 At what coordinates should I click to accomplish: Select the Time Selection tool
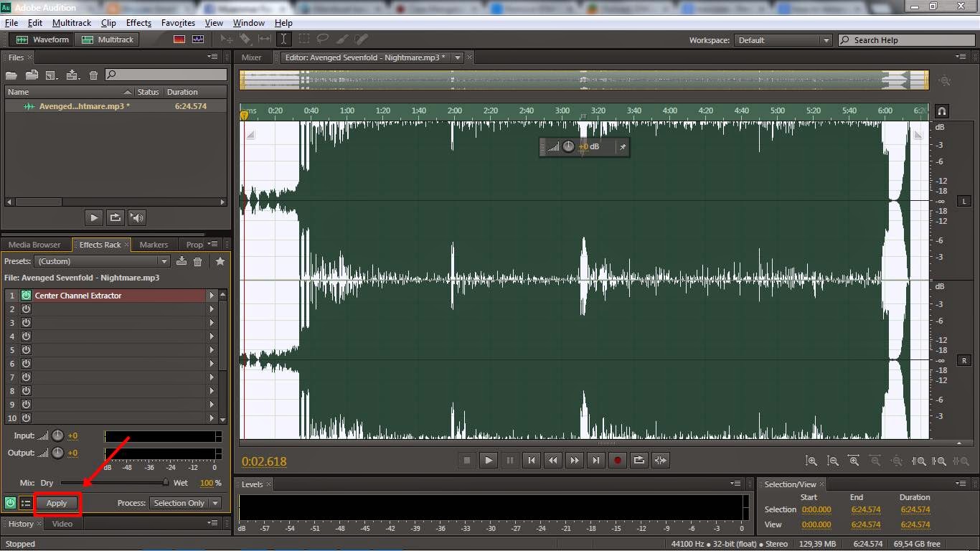click(284, 39)
